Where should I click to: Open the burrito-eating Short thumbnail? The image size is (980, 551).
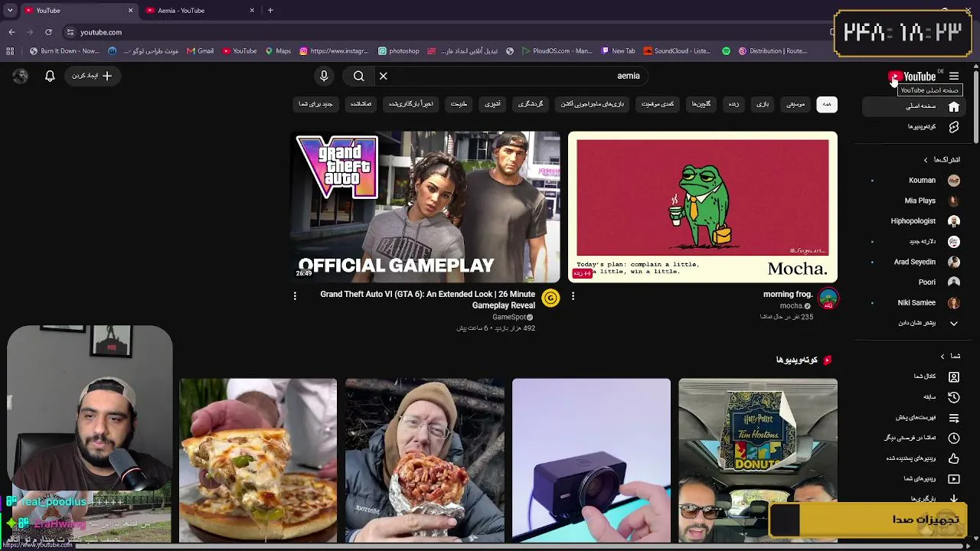tap(425, 461)
